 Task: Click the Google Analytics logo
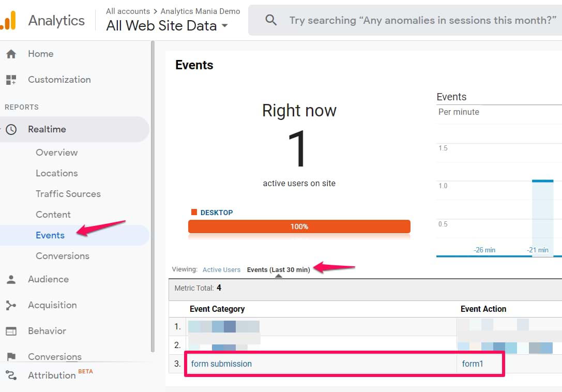click(x=8, y=21)
